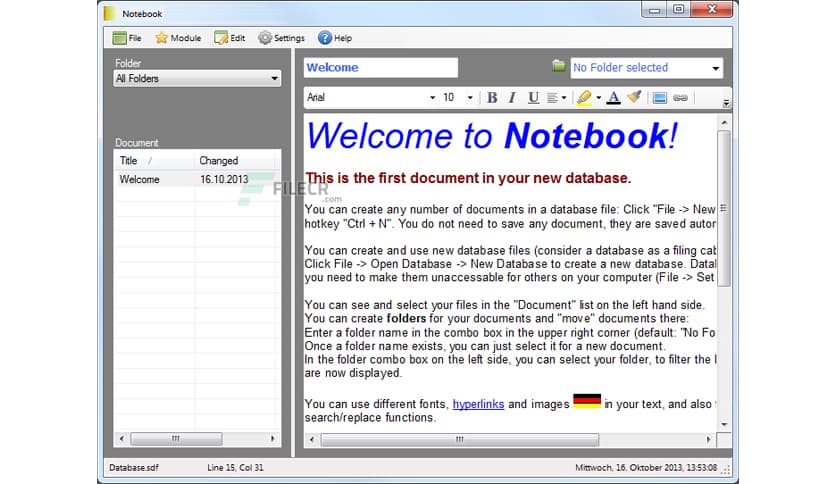Image resolution: width=836 pixels, height=484 pixels.
Task: Follow the hyperlinks link in text
Action: coord(478,404)
